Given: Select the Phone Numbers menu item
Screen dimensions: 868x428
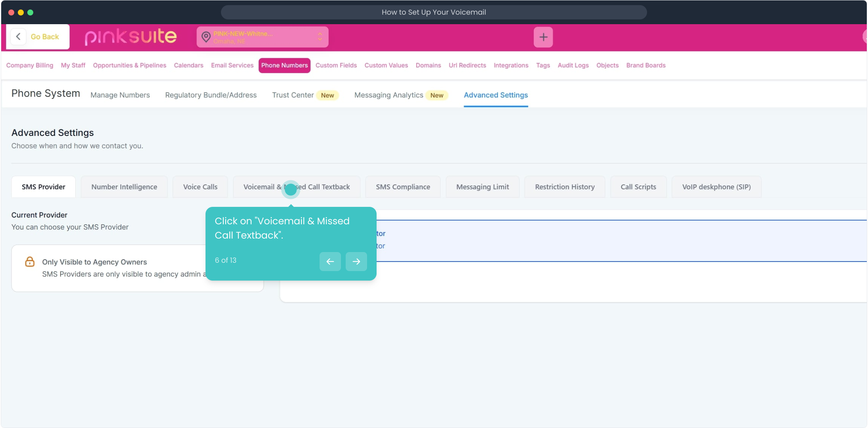Looking at the screenshot, I should (284, 65).
